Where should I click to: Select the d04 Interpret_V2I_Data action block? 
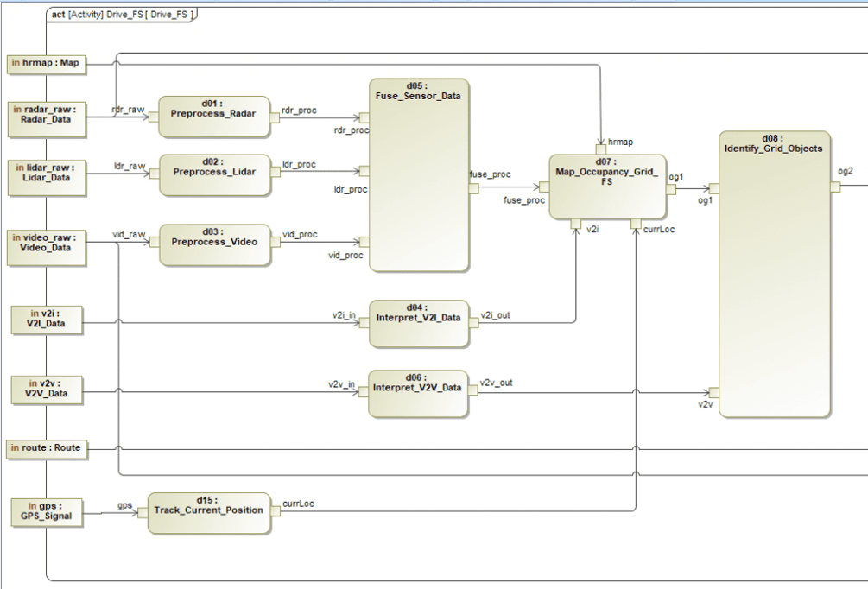[418, 320]
